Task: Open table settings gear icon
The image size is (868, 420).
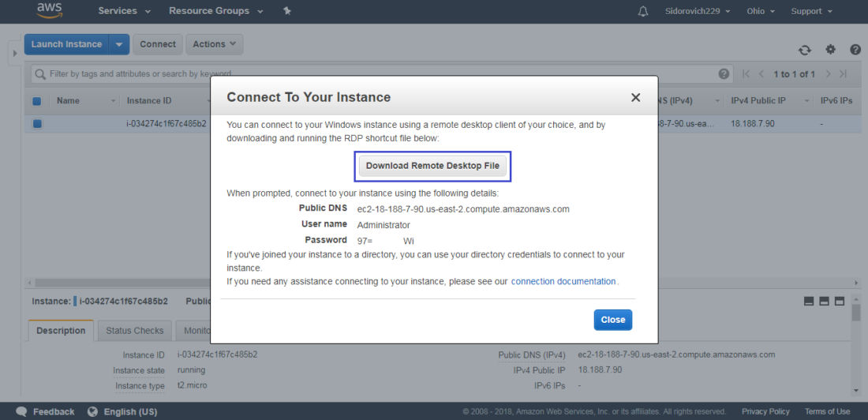Action: 830,49
